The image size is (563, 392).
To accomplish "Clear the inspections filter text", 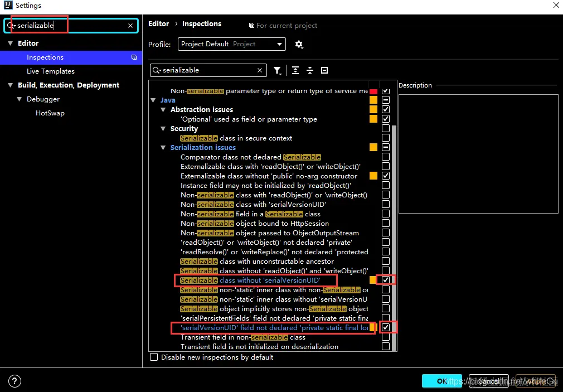I will (260, 70).
